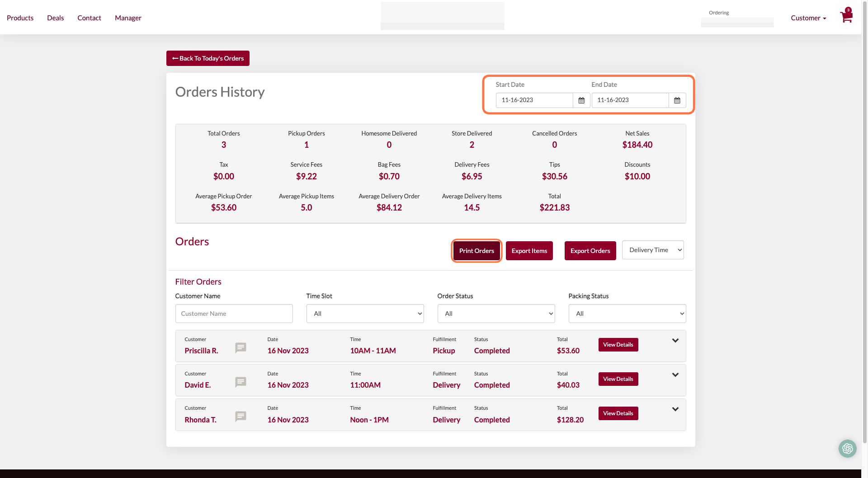Open the Order Status filter dropdown

pyautogui.click(x=496, y=314)
